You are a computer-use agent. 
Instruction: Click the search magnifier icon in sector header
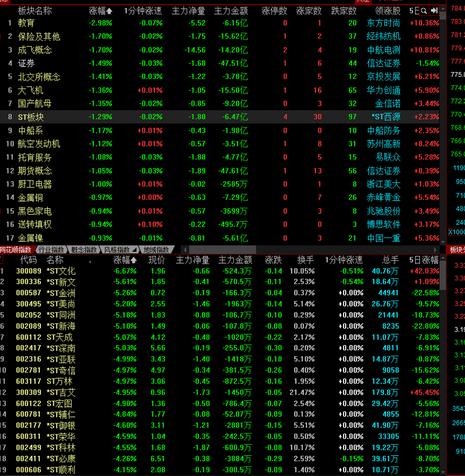tap(424, 11)
